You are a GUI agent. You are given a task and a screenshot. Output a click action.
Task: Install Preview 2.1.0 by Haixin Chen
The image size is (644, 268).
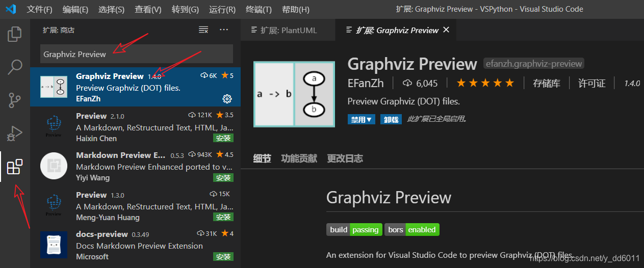click(223, 138)
